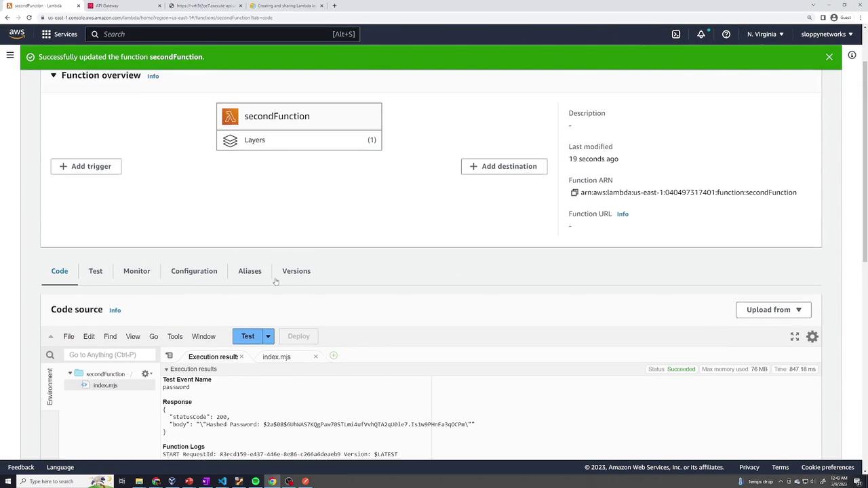Image resolution: width=868 pixels, height=488 pixels.
Task: Run the blue Test button
Action: point(248,336)
